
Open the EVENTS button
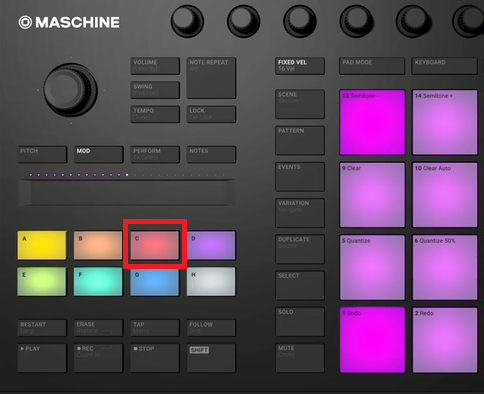click(300, 176)
